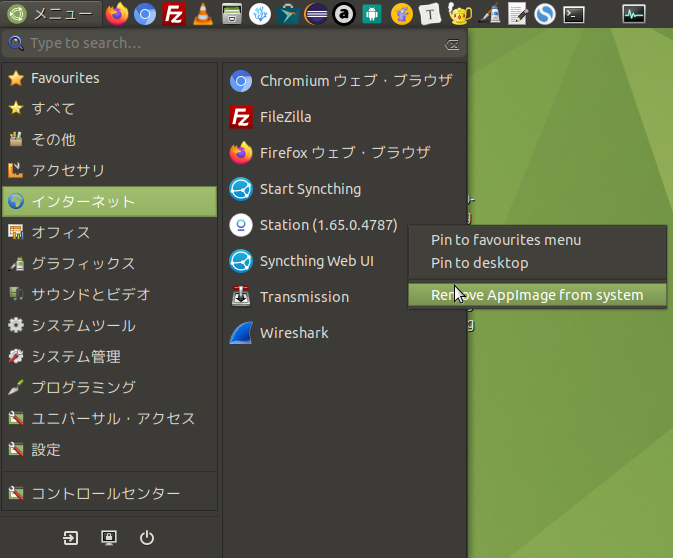Click the FileZilla icon in the top panel
The height and width of the screenshot is (558, 673).
174,14
